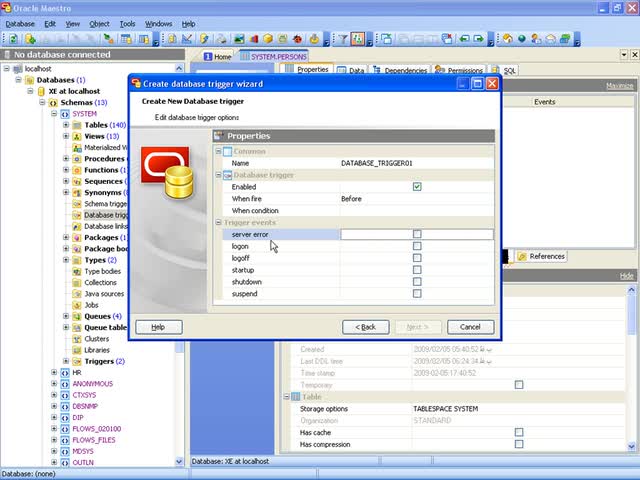Click the When fire value Before
The image size is (640, 480).
(x=417, y=199)
